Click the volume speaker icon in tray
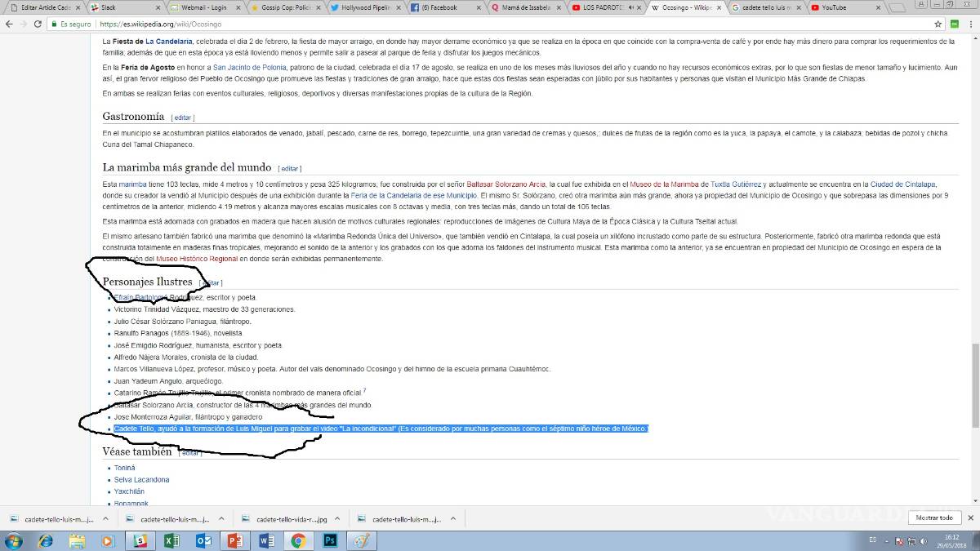This screenshot has height=551, width=980. 923,540
